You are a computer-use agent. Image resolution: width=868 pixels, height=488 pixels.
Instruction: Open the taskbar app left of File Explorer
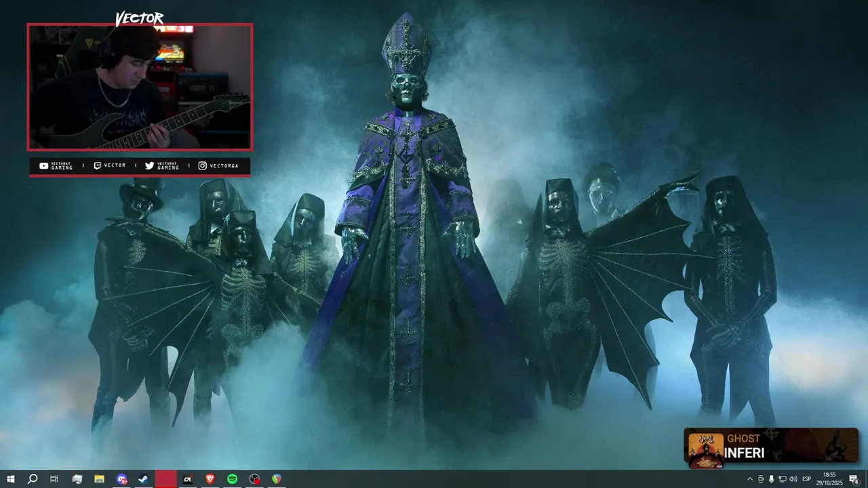tap(77, 479)
